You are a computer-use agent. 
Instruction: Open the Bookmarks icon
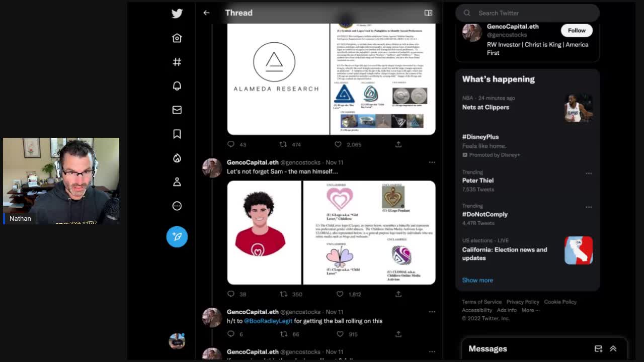[177, 134]
